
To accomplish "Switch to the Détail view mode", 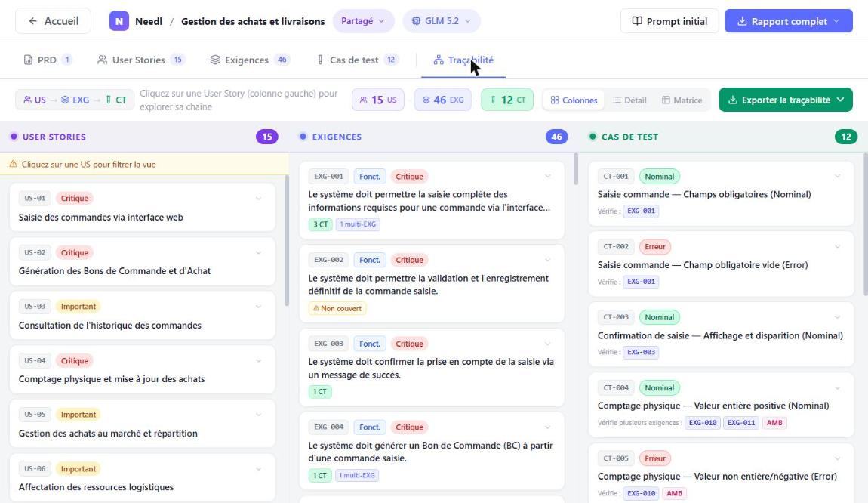I will coord(629,100).
